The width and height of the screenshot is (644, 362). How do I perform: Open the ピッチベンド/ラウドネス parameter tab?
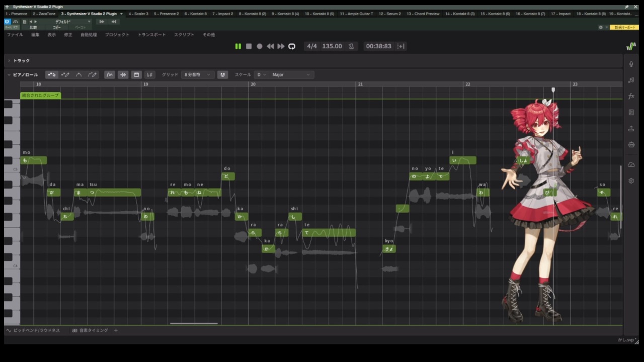coord(33,330)
